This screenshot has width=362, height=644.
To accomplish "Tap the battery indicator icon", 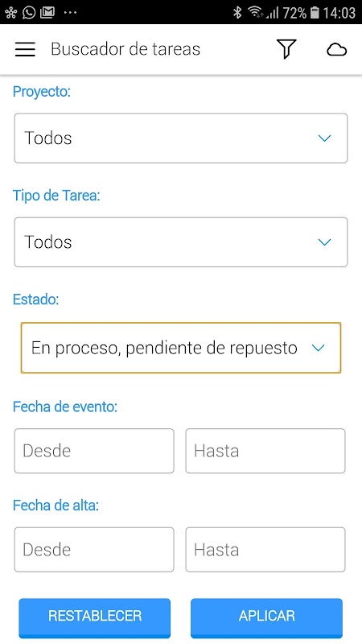I will tap(315, 13).
